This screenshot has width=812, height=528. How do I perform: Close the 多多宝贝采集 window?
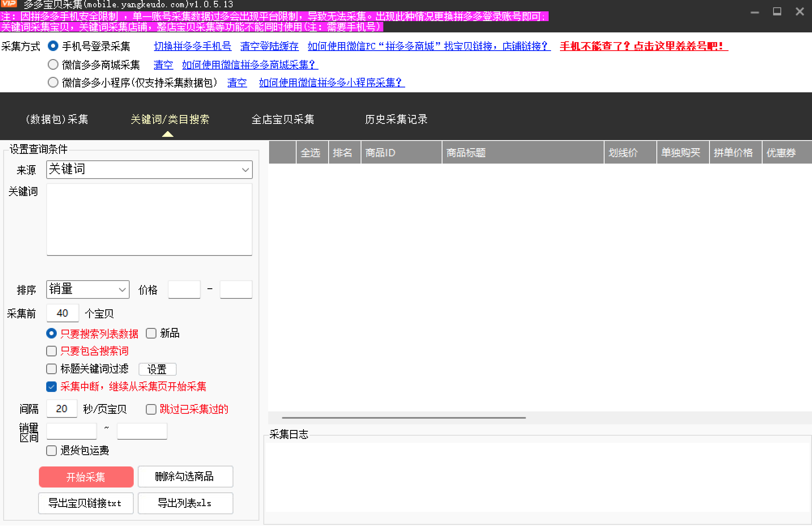800,12
